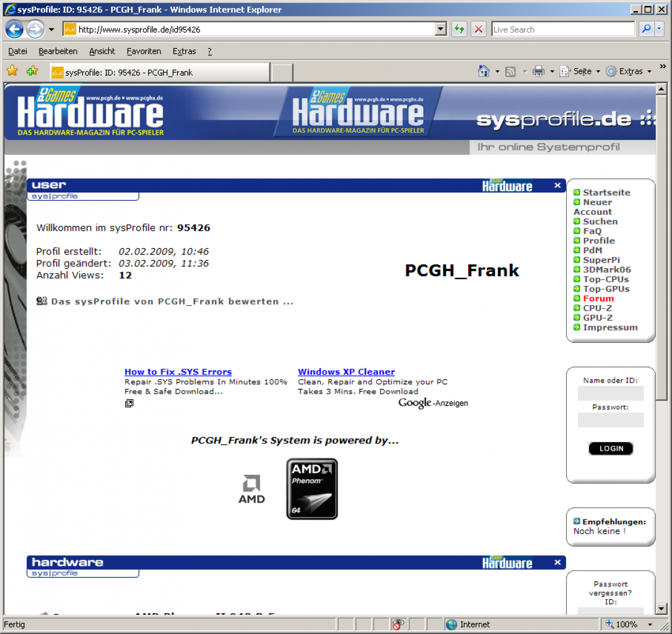The height and width of the screenshot is (634, 672).
Task: Open Top-GPUs sidebar link
Action: 606,289
